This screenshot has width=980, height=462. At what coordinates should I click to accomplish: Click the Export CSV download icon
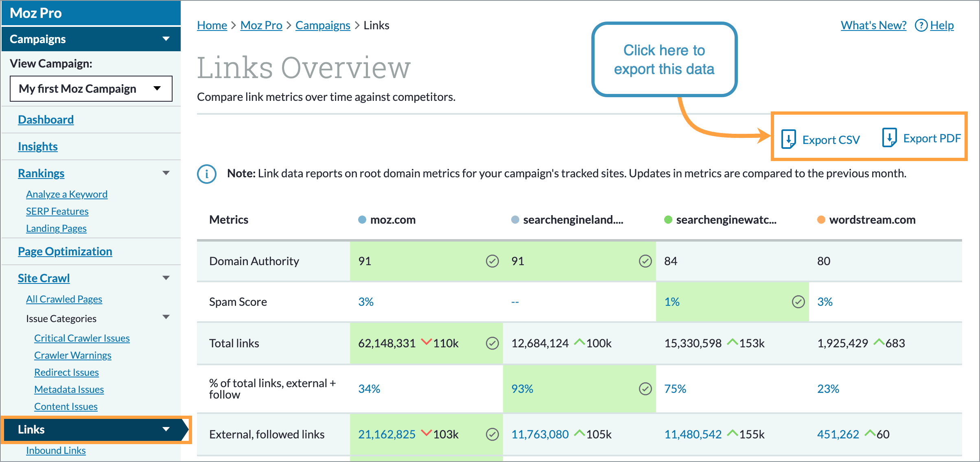[x=789, y=138]
